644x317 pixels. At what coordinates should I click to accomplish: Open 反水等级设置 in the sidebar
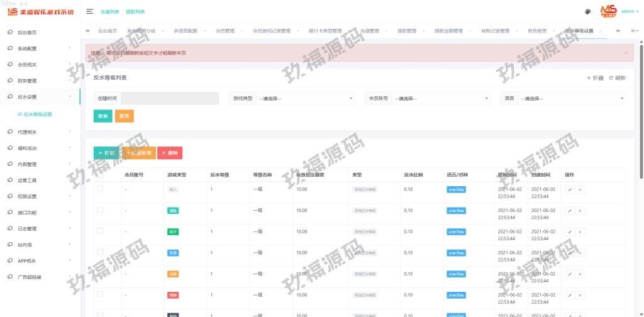click(38, 114)
